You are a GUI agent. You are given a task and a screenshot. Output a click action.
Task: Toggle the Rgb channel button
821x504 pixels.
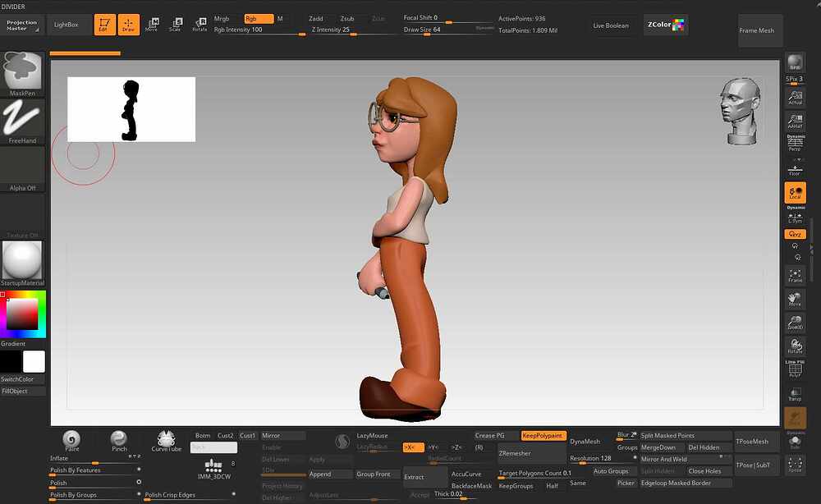coord(259,19)
